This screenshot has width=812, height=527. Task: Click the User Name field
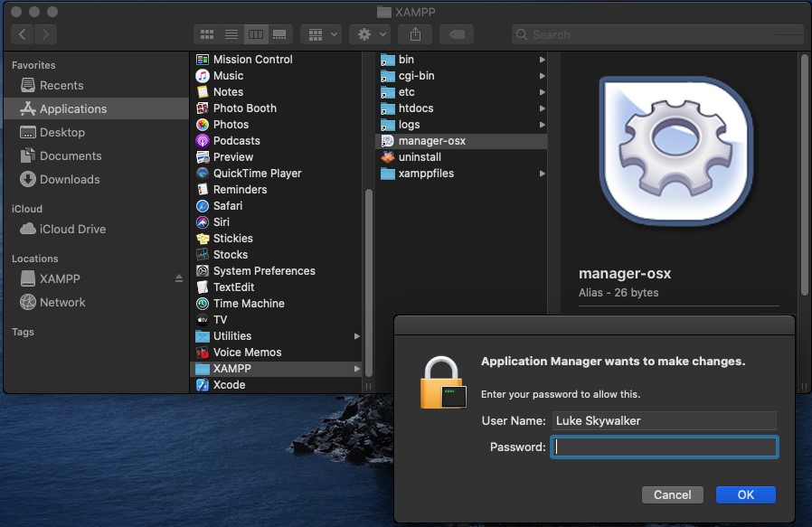(x=665, y=421)
